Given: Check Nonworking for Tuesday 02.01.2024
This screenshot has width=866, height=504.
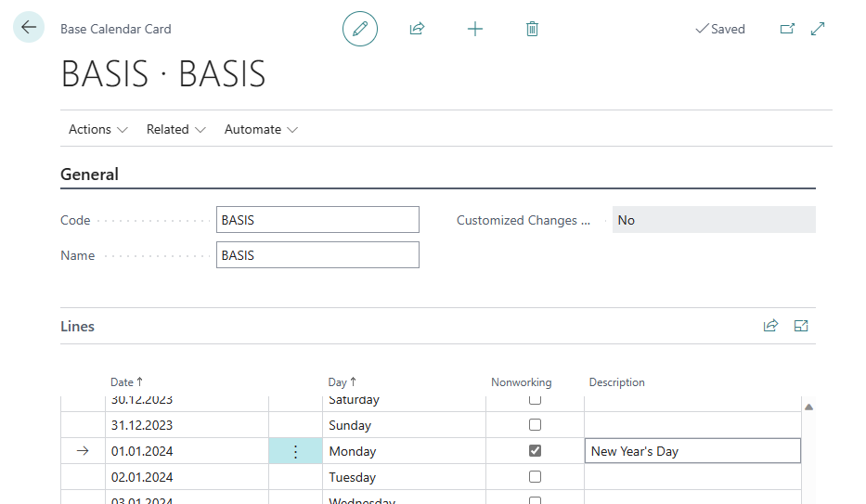Looking at the screenshot, I should point(535,477).
